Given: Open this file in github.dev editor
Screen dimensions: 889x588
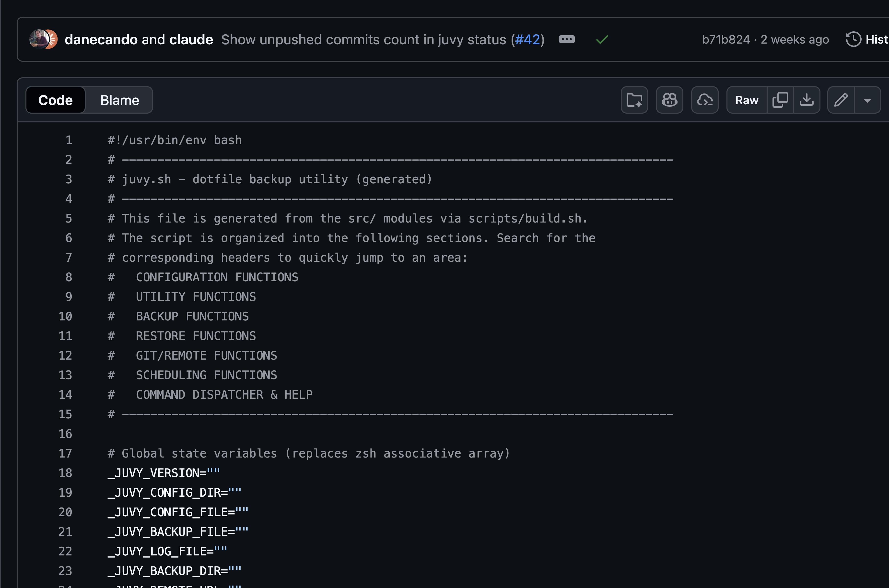Looking at the screenshot, I should (x=704, y=100).
